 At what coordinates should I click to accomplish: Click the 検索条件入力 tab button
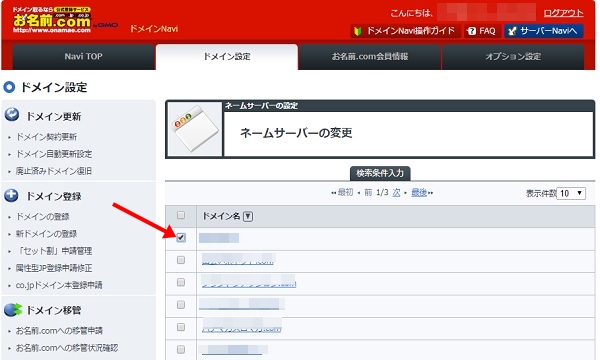click(x=380, y=173)
